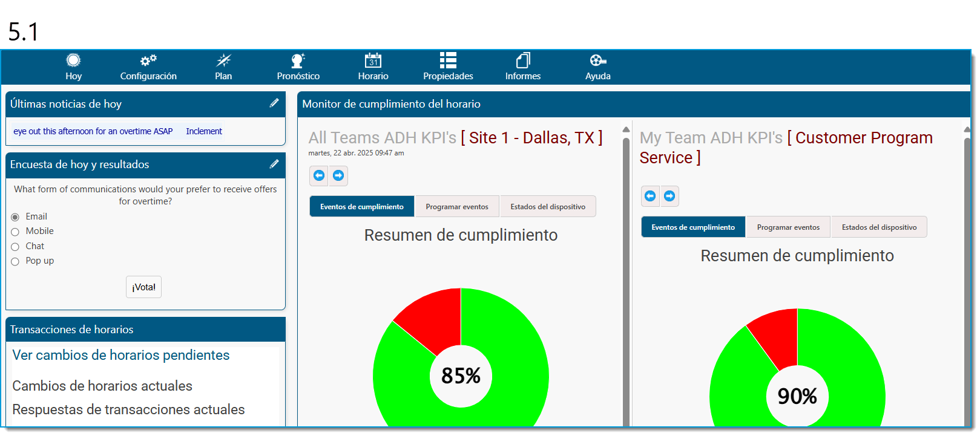Edit Últimas noticias de hoy with the pencil
Viewport: 980px width, 436px height.
coord(274,103)
